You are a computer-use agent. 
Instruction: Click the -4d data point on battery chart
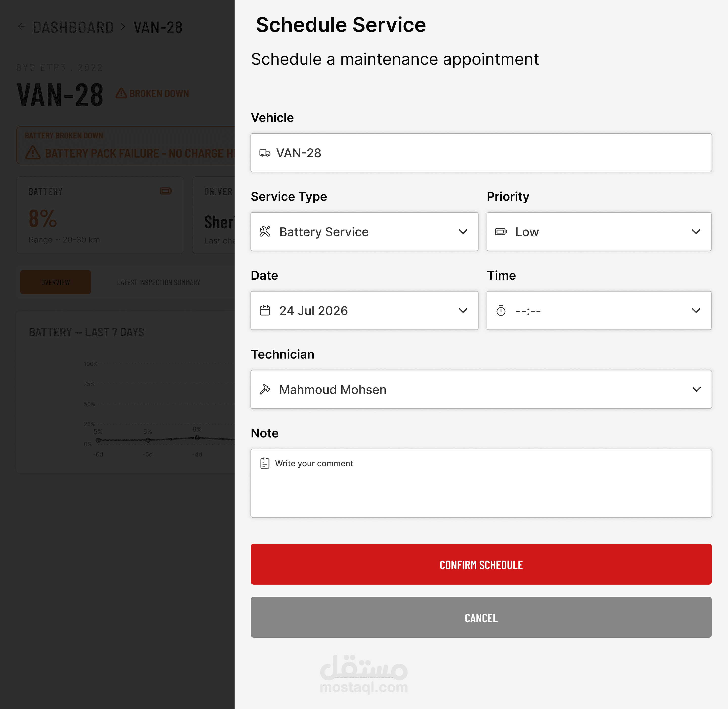(x=197, y=438)
